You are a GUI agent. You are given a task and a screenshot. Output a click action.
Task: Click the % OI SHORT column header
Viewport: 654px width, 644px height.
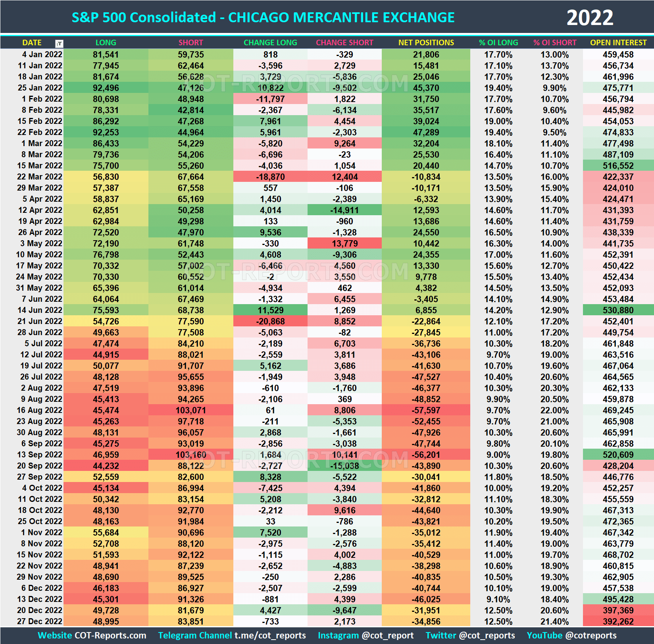coord(555,42)
